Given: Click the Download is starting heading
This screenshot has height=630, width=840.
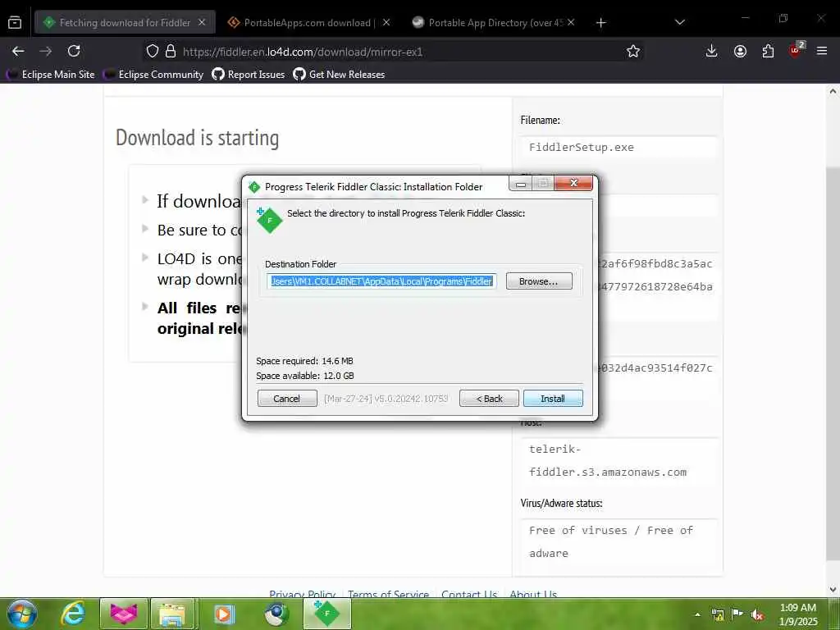Looking at the screenshot, I should 197,138.
